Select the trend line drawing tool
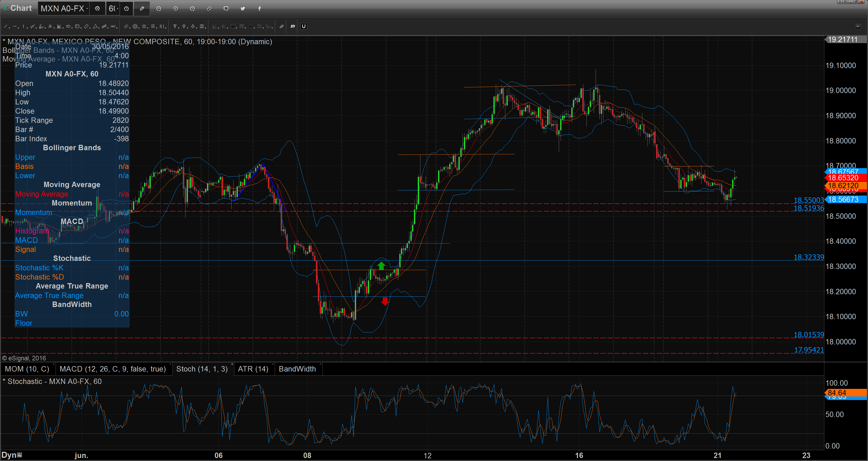Screen dimensions: 868x461 point(5,26)
